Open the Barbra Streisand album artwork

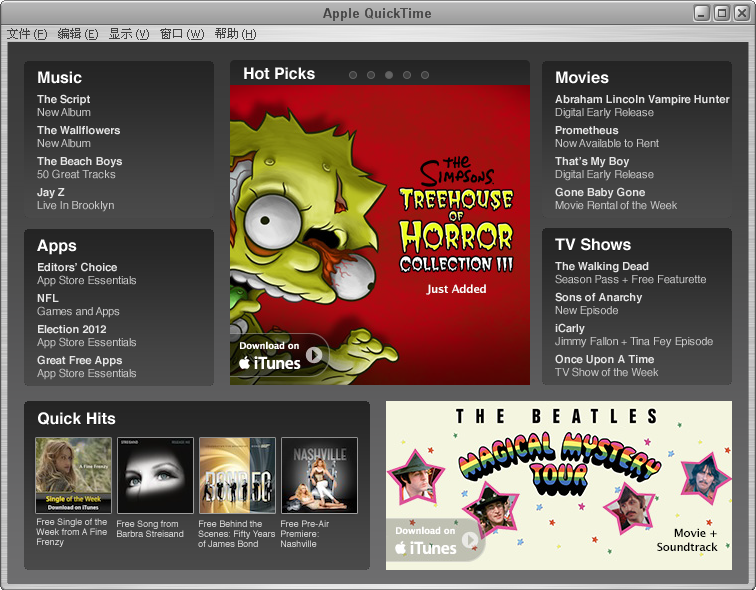(155, 475)
